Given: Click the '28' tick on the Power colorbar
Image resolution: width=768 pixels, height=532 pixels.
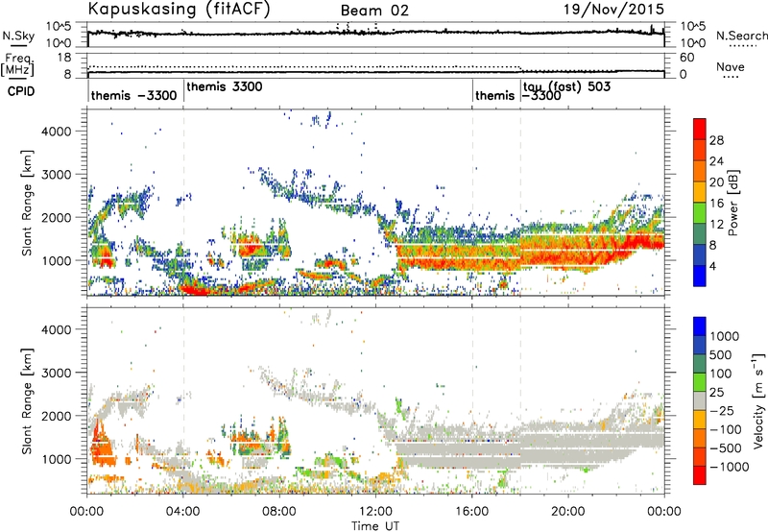Looking at the screenshot, I should pyautogui.click(x=716, y=140).
